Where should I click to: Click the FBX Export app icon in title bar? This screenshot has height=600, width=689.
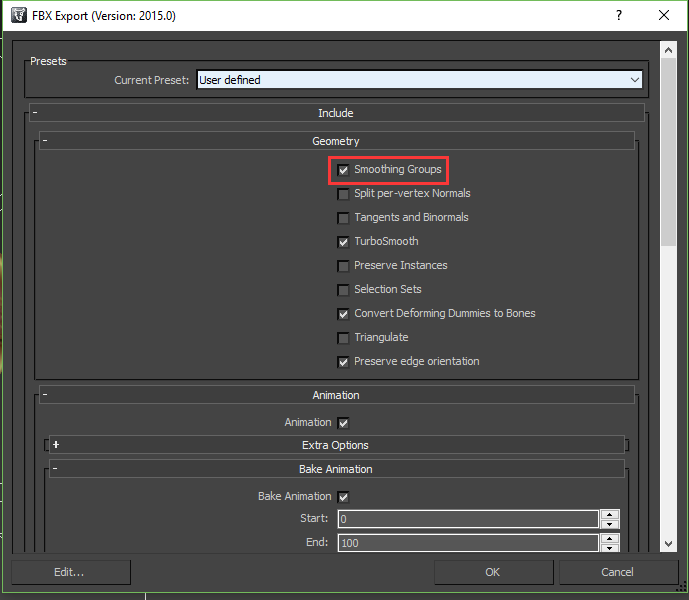tap(19, 15)
